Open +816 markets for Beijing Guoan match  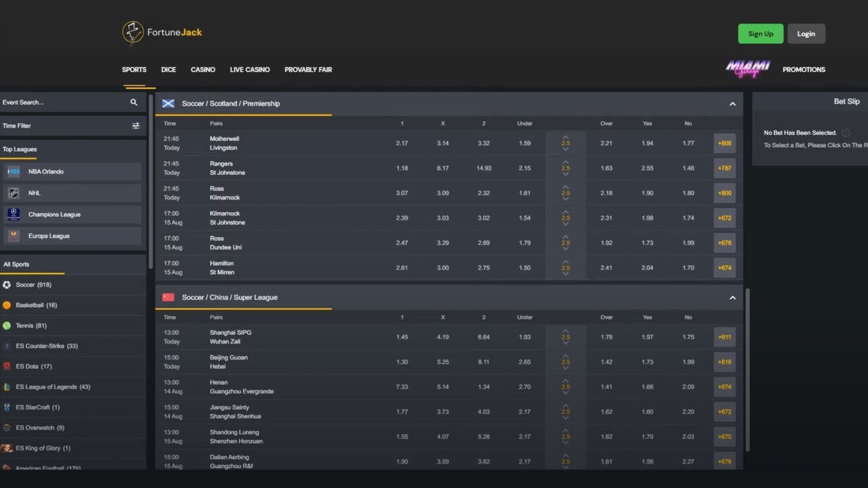click(x=725, y=362)
